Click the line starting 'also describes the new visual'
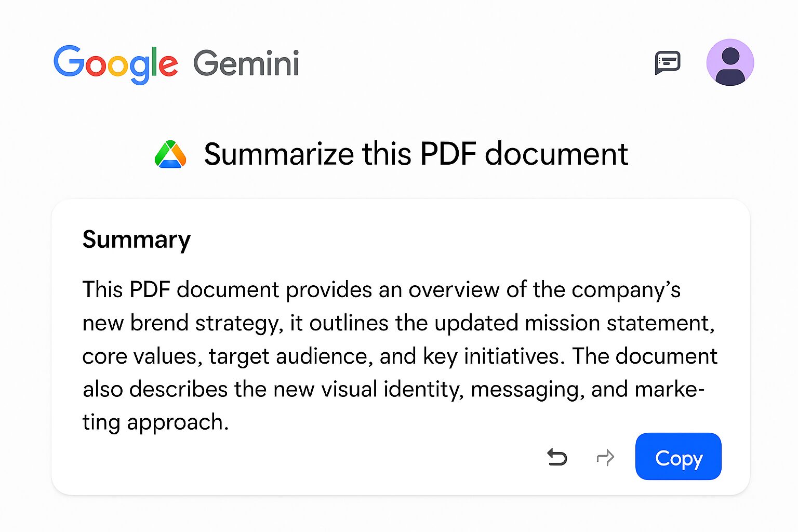 (x=393, y=389)
